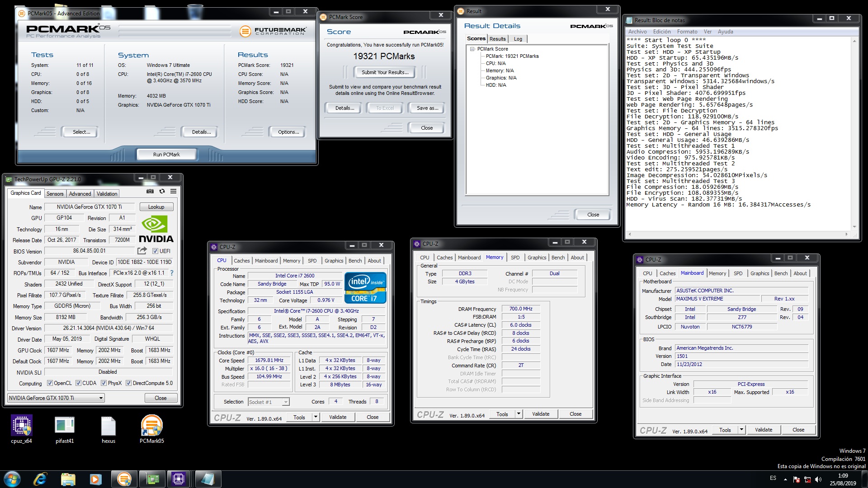The image size is (868, 488).
Task: Toggle the OpenCL checkbox
Action: [x=50, y=383]
